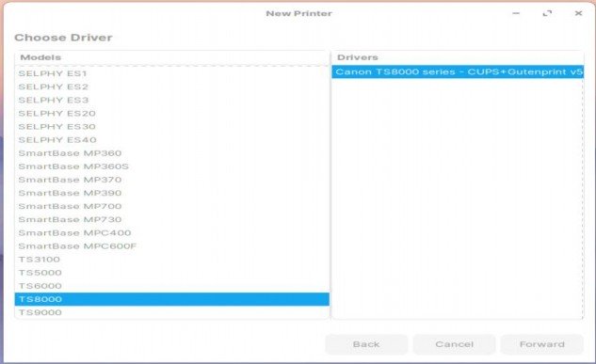Click SmartBase MPC400 entry
This screenshot has height=364, width=596.
[171, 232]
